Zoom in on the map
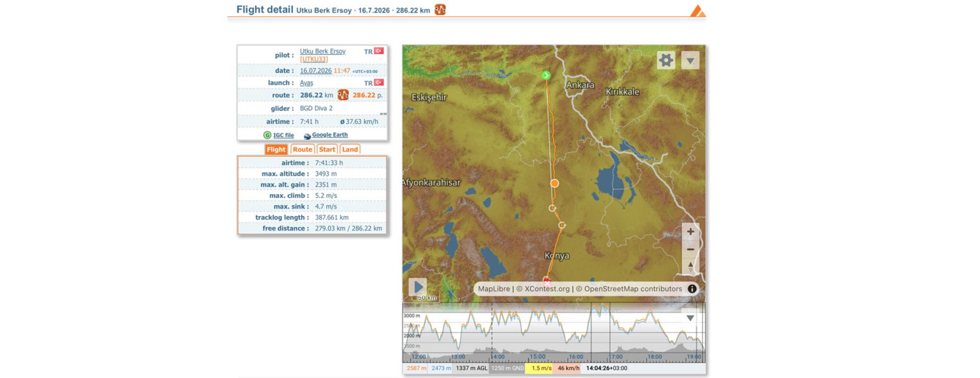The height and width of the screenshot is (378, 980). point(690,232)
